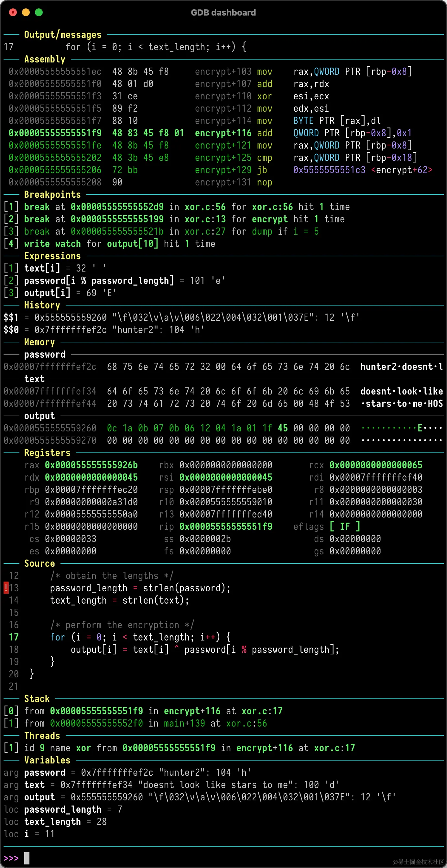Viewport: 447px width, 868px height.
Task: Click the History section header
Action: [x=42, y=305]
